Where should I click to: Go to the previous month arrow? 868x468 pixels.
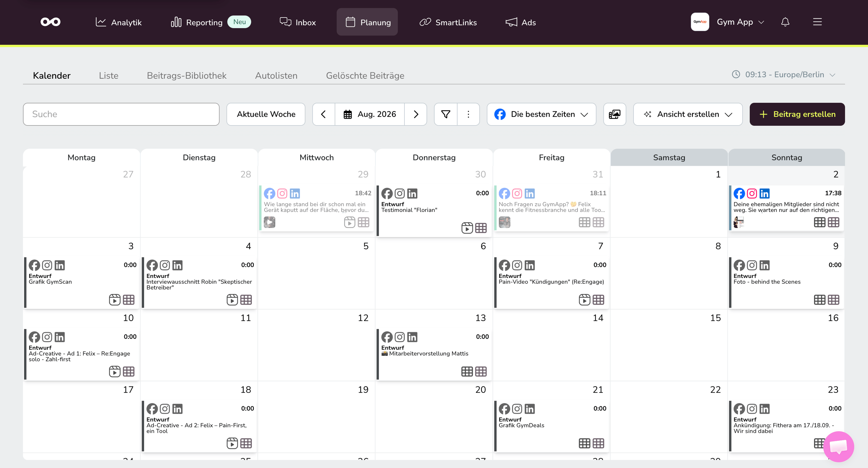(323, 114)
